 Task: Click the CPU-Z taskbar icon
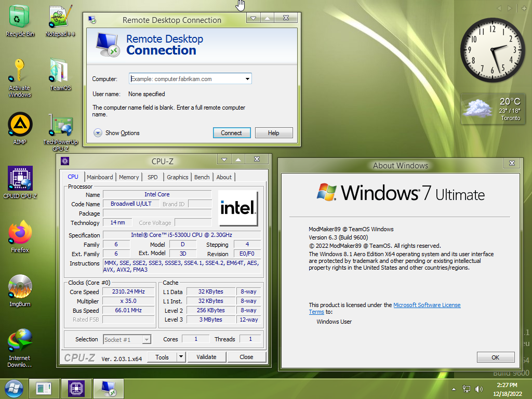click(76, 388)
